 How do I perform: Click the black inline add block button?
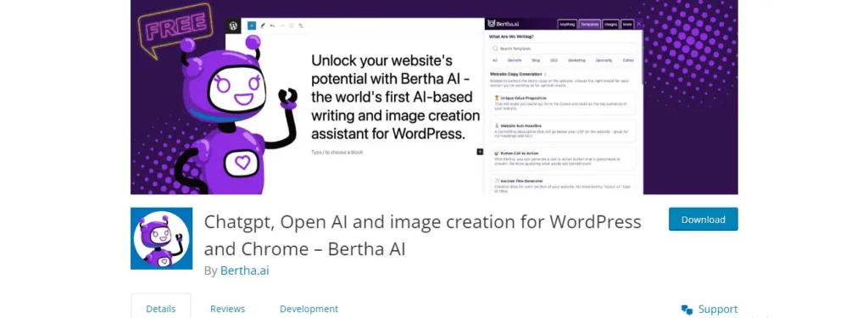click(480, 152)
